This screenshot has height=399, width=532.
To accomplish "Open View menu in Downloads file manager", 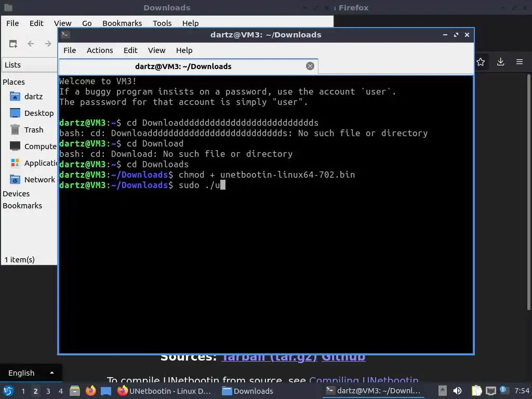I will pyautogui.click(x=62, y=23).
